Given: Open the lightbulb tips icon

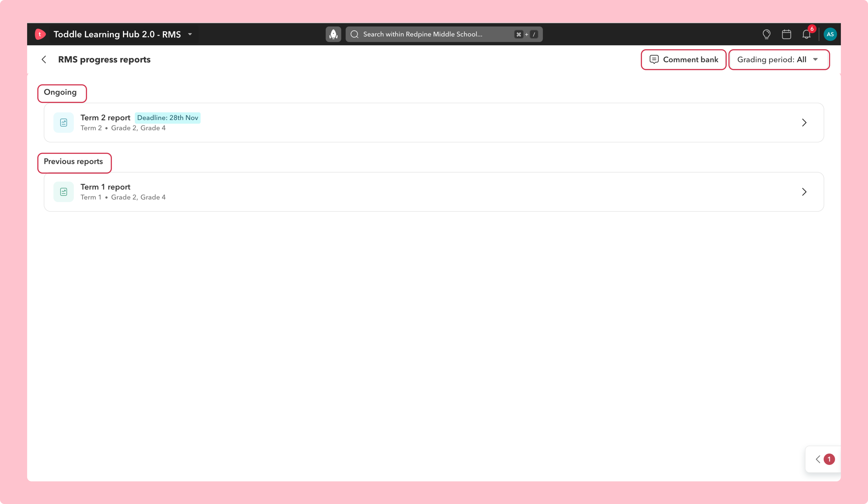Looking at the screenshot, I should point(766,34).
